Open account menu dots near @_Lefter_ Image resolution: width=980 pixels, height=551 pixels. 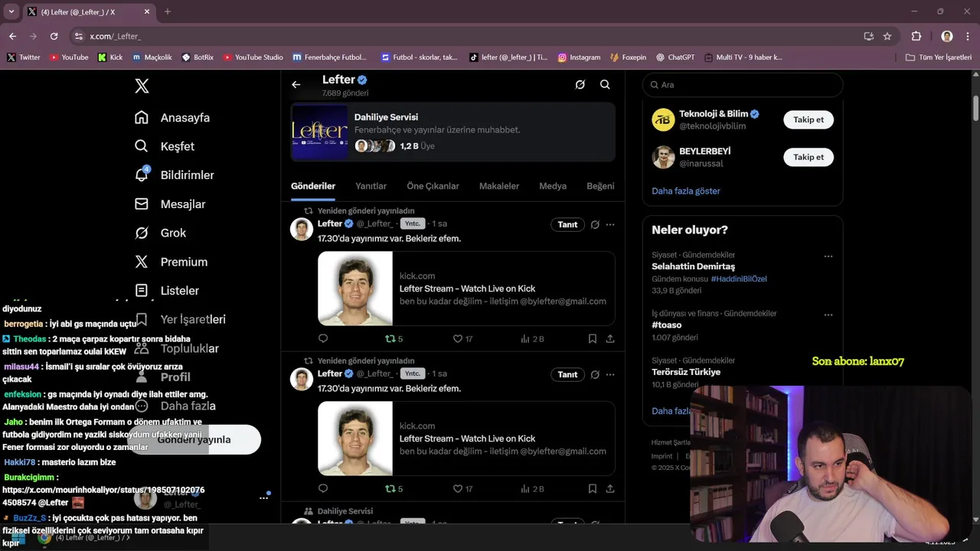click(263, 497)
